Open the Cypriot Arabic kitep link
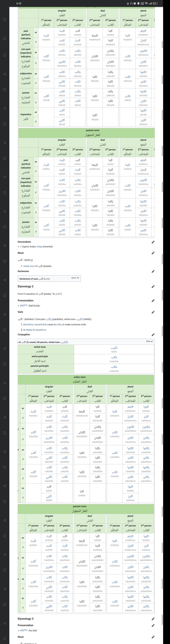The width and height of the screenshot is (170, 644). pyautogui.click(x=40, y=247)
